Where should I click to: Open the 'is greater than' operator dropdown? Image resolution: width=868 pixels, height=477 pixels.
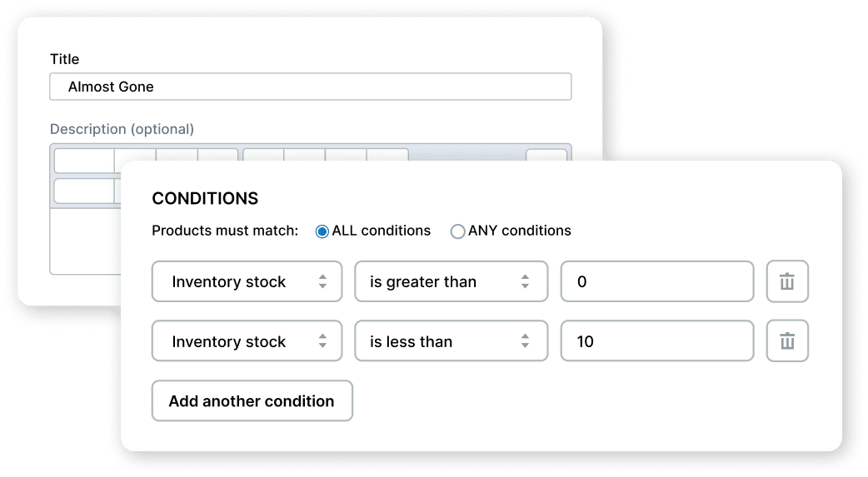click(451, 281)
